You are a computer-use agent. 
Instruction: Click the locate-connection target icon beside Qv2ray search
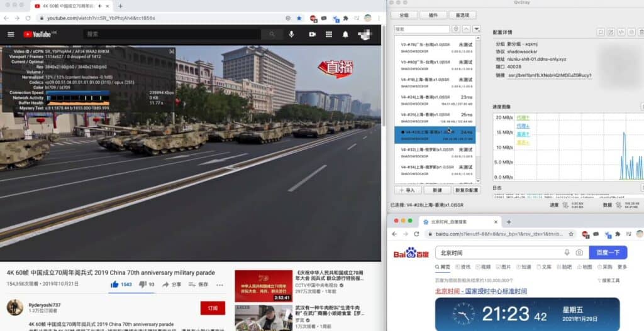tap(456, 29)
